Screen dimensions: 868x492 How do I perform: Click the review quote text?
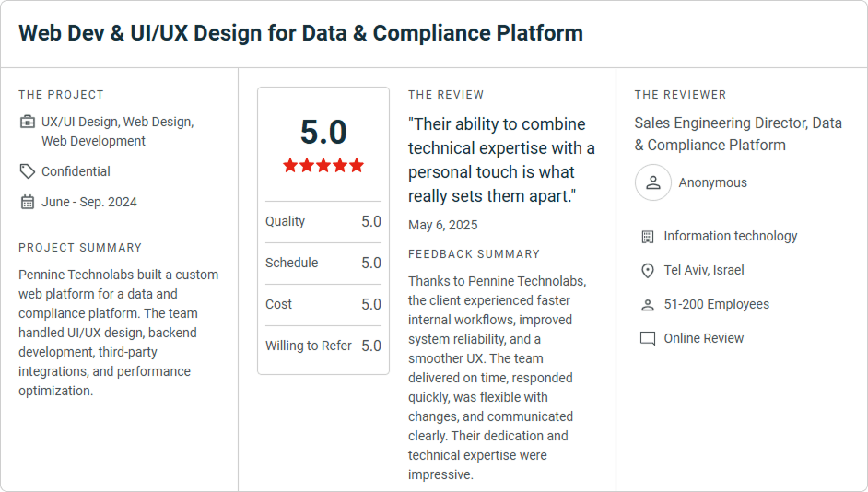[x=502, y=159]
